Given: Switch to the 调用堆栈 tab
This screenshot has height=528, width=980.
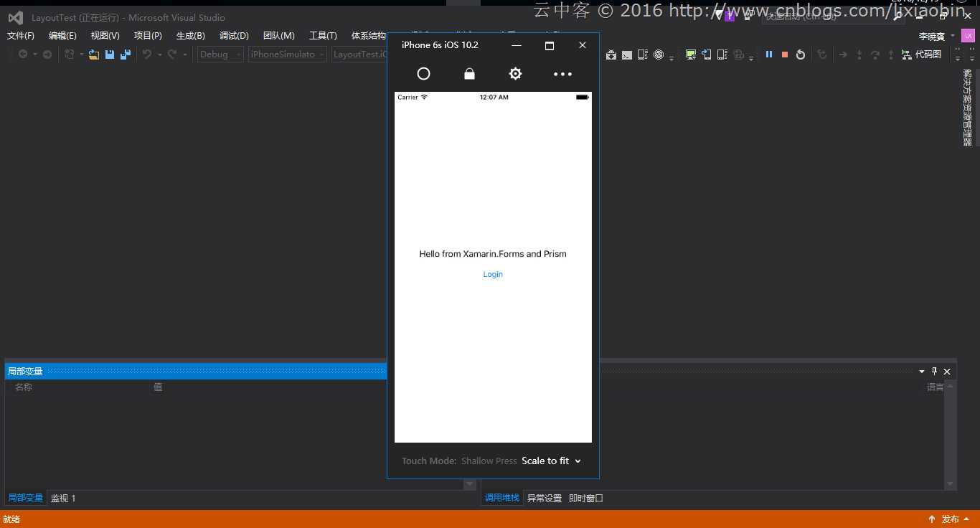Looking at the screenshot, I should (501, 498).
